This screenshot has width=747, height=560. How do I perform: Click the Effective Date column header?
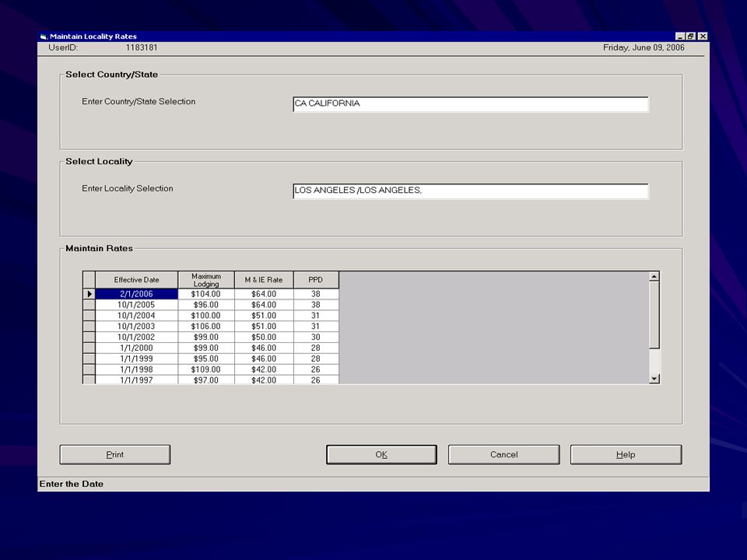pos(137,280)
